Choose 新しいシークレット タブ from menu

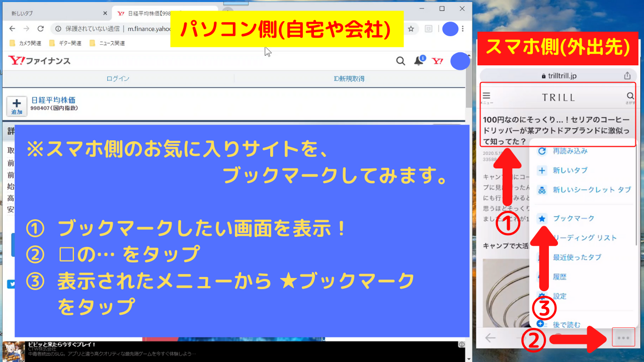tap(591, 190)
